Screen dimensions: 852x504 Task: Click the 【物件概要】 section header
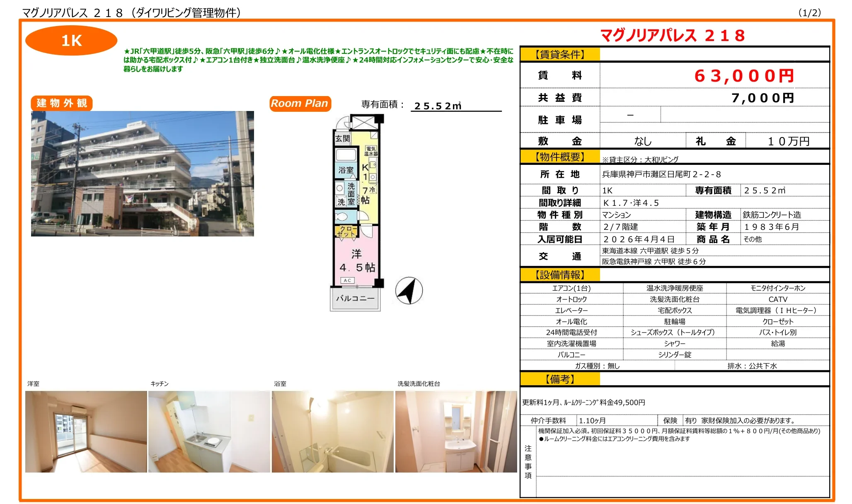point(559,157)
